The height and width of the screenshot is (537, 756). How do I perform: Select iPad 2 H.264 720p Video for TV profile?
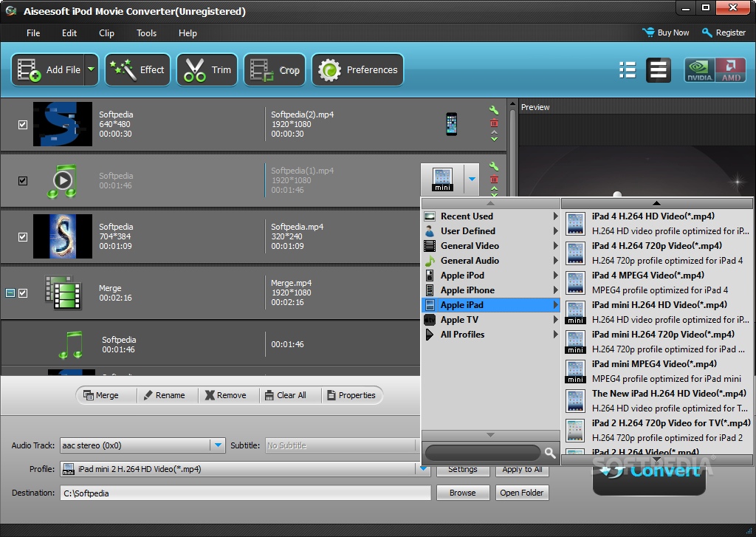(x=656, y=431)
